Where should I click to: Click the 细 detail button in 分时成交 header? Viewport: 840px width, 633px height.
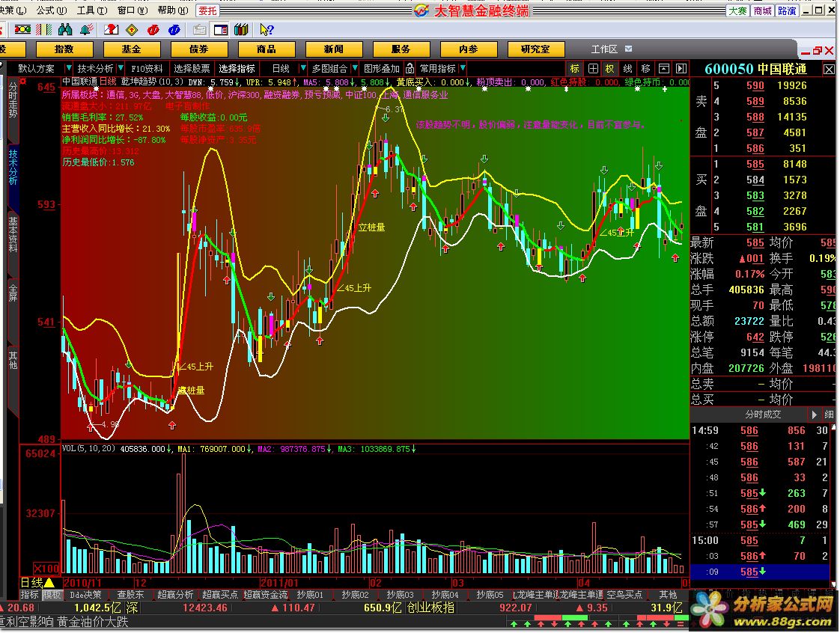point(829,415)
